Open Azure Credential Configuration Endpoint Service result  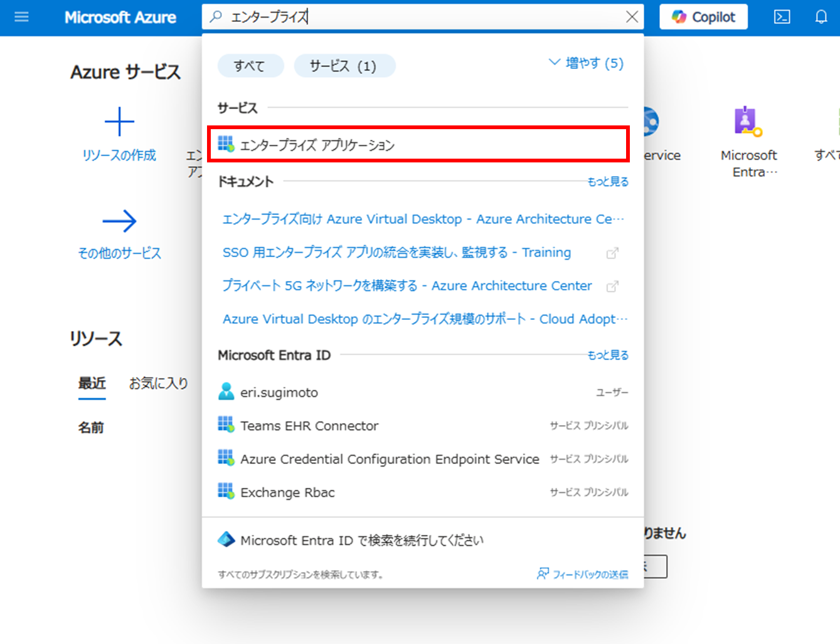pos(423,459)
